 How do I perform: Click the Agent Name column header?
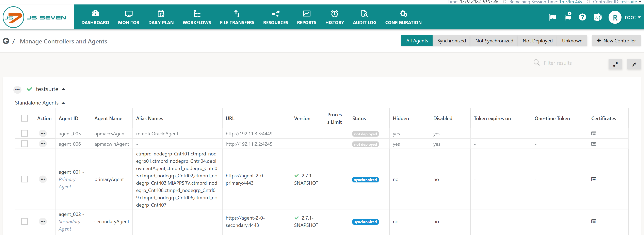coord(108,118)
